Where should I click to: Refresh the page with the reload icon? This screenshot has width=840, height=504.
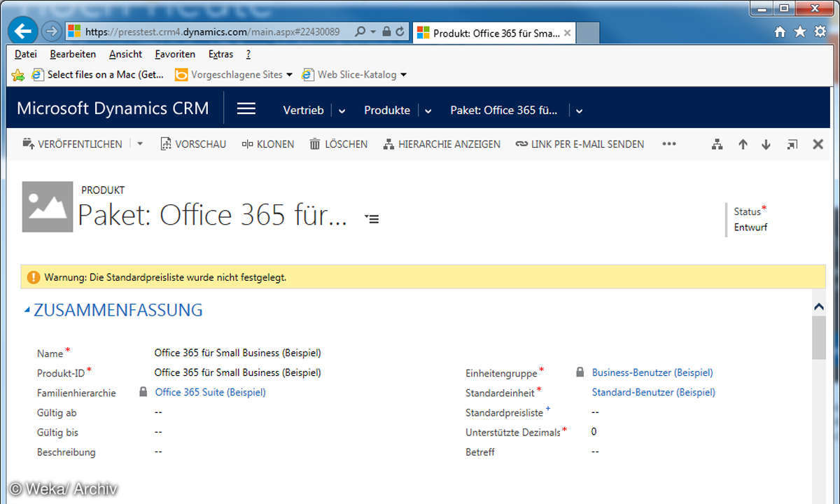(x=400, y=31)
